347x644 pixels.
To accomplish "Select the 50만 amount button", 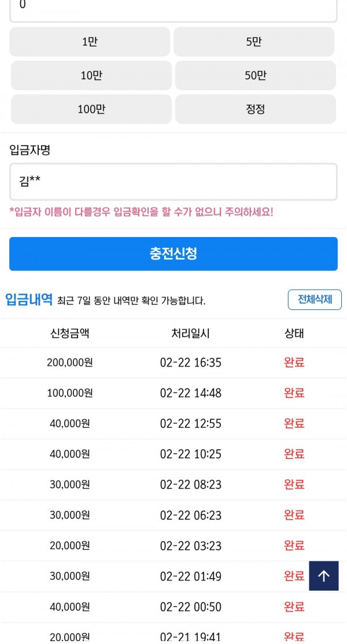I will pos(255,75).
